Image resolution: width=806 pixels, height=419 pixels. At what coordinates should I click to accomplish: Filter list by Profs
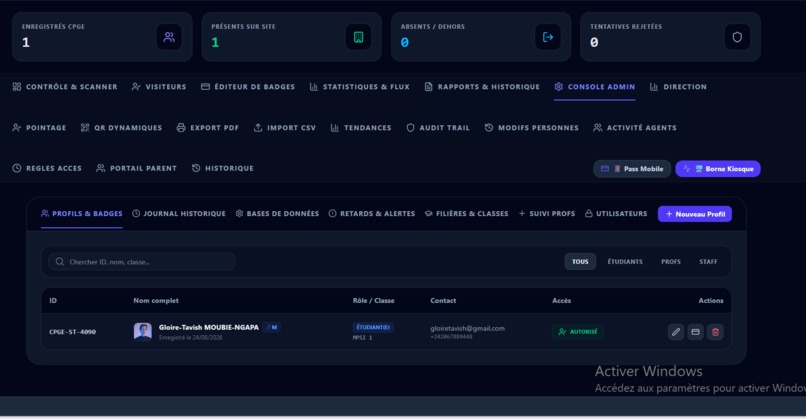[x=671, y=262]
